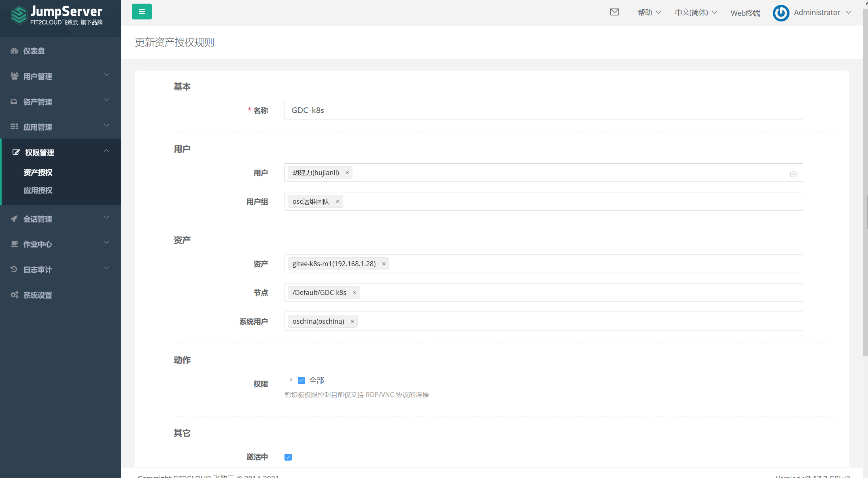Expand the 全部 permissions tree arrow
Image resolution: width=868 pixels, height=478 pixels.
(291, 380)
